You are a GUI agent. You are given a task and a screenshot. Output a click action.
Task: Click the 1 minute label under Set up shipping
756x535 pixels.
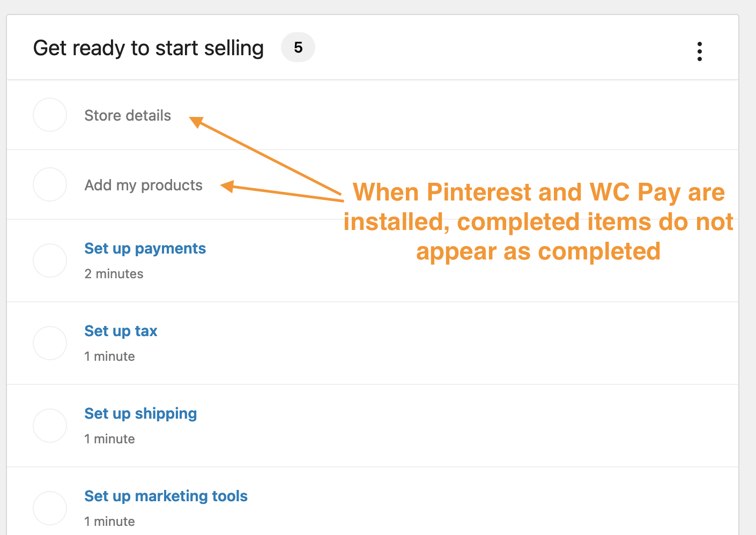109,439
